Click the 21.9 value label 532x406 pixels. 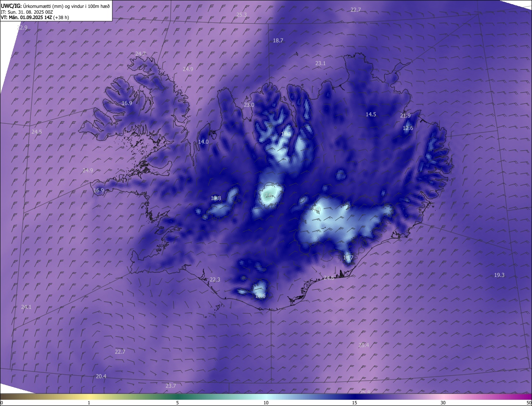pyautogui.click(x=405, y=115)
